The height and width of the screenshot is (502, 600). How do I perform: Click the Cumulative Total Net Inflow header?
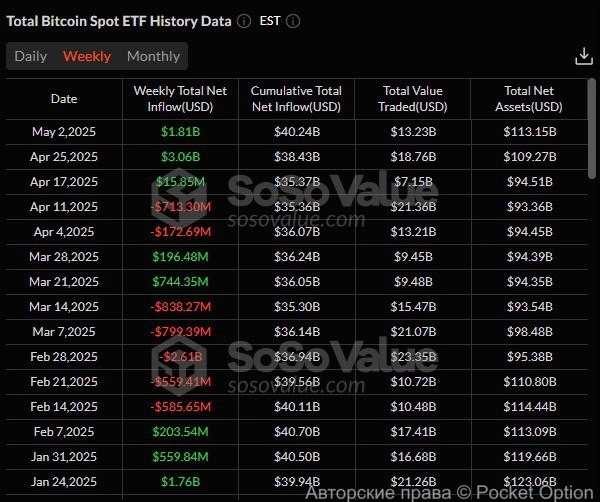pos(296,99)
